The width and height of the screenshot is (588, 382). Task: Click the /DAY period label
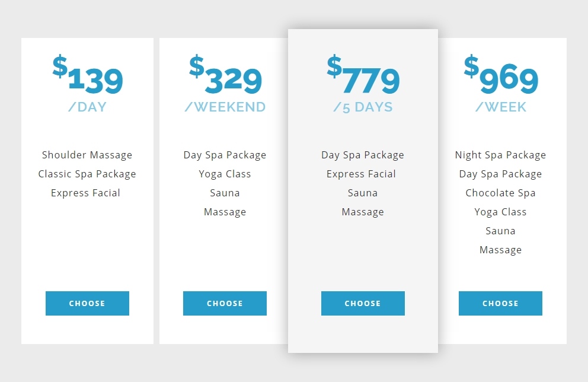point(88,107)
